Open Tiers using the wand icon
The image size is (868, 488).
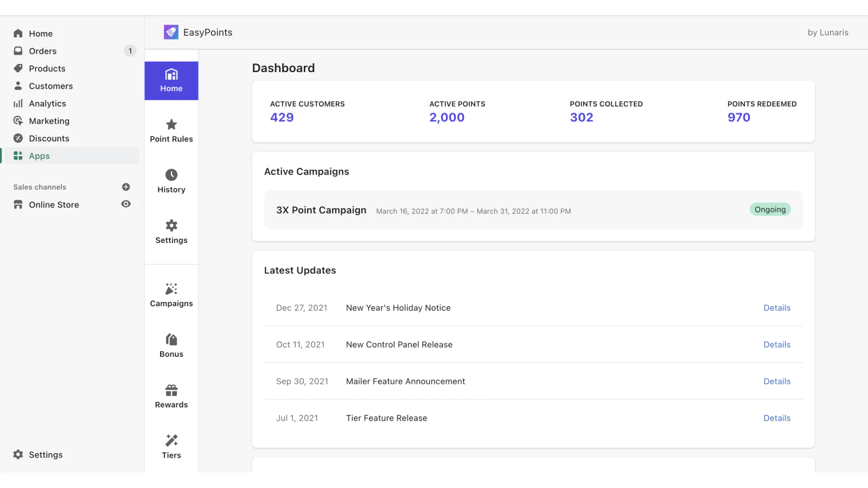pyautogui.click(x=171, y=440)
